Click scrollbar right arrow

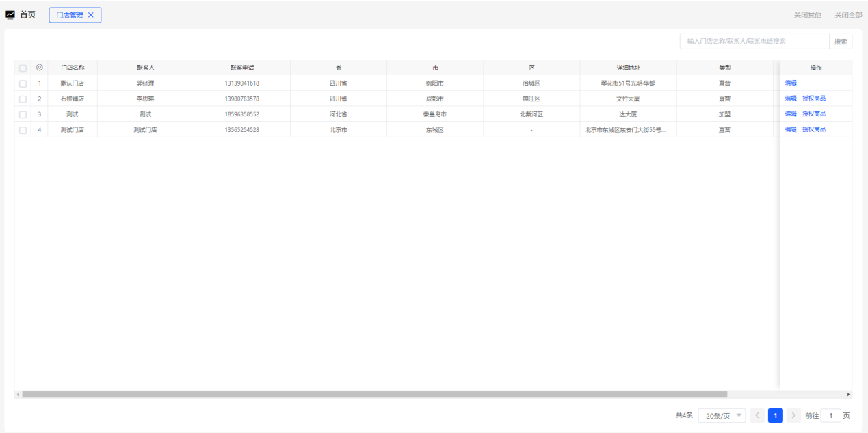(x=849, y=395)
